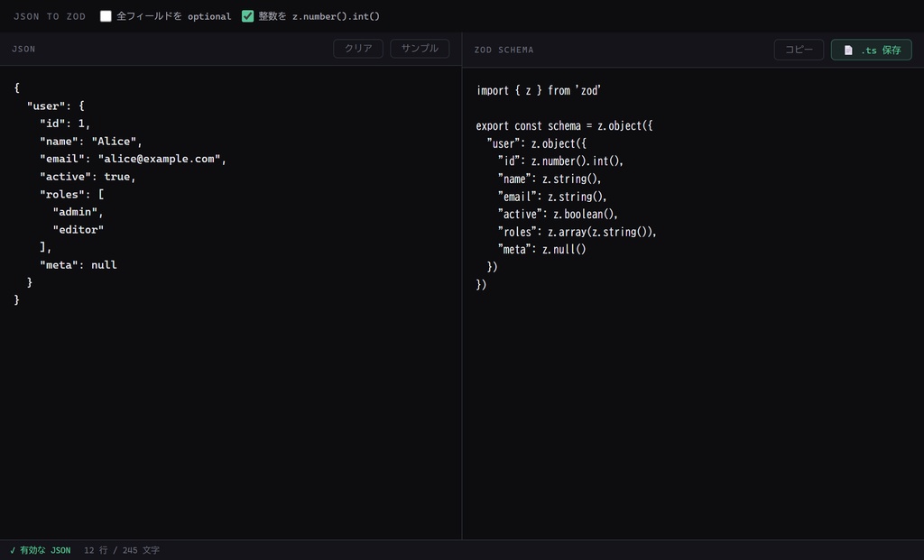Click "user": z.object({ in schema output
Image resolution: width=924 pixels, height=560 pixels.
pos(537,143)
